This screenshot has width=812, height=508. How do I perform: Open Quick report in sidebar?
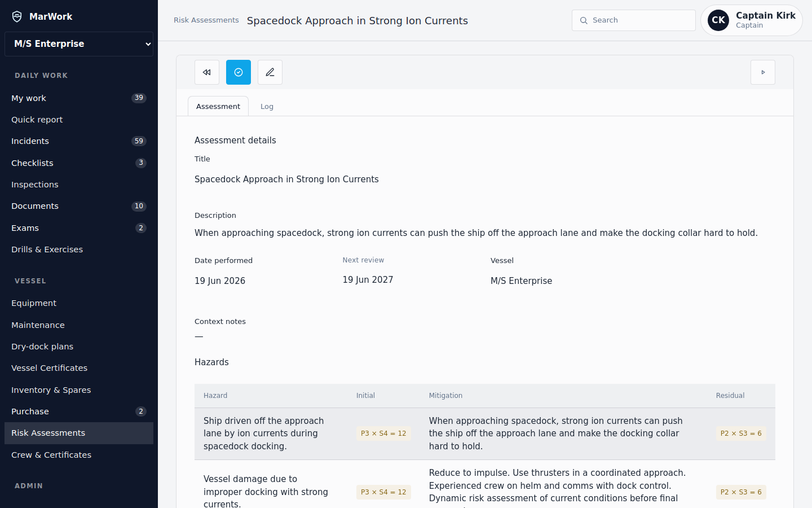(x=79, y=120)
